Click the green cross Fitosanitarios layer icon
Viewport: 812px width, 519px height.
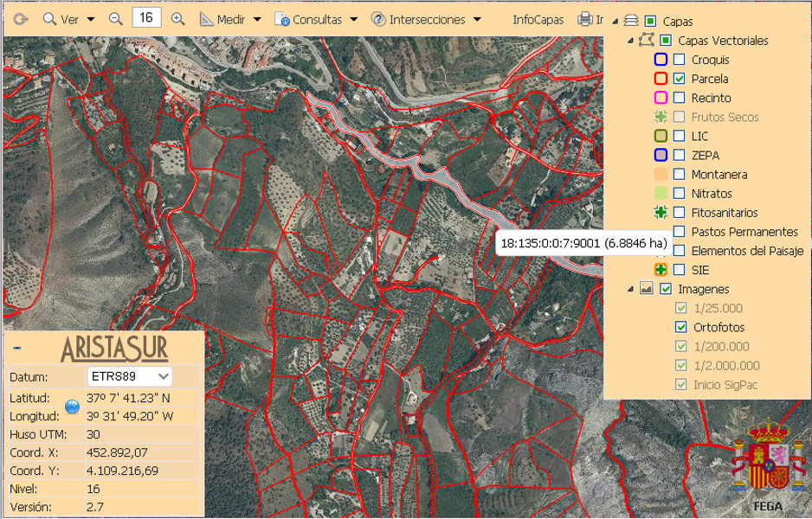coord(661,213)
